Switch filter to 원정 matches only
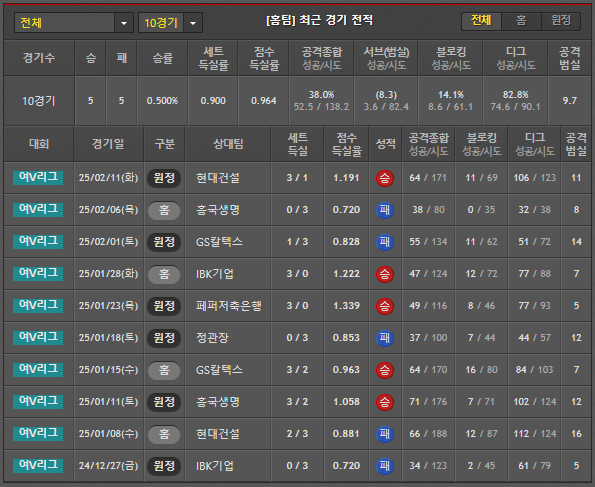The width and height of the screenshot is (595, 487). click(561, 21)
